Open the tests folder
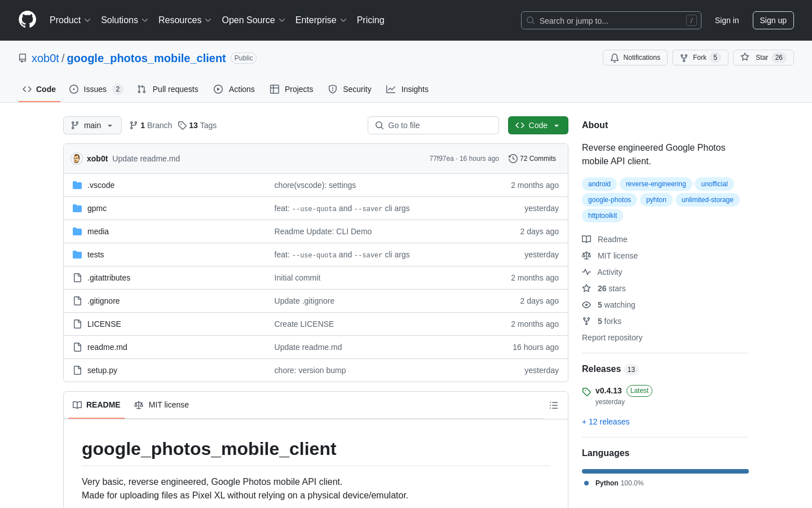 (x=96, y=255)
